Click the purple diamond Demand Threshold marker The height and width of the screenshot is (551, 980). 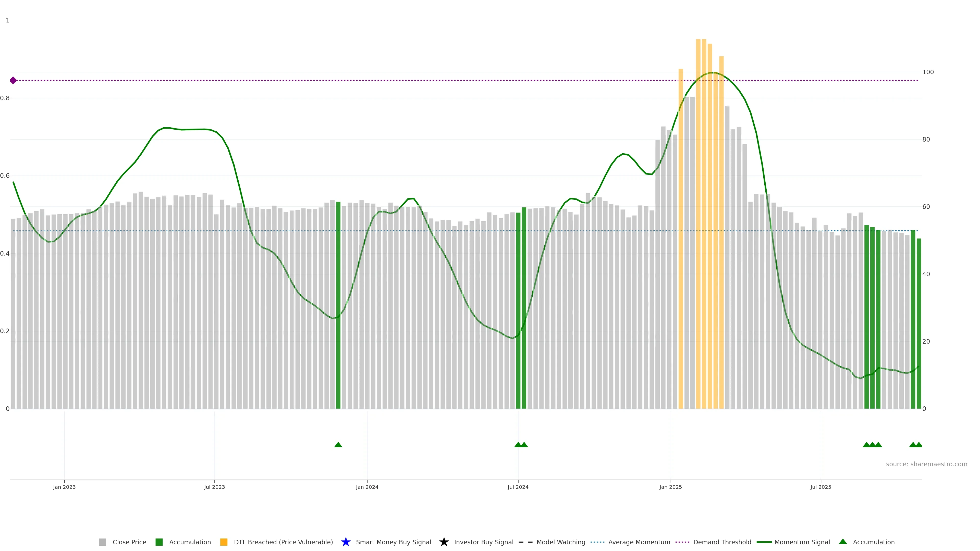point(13,80)
